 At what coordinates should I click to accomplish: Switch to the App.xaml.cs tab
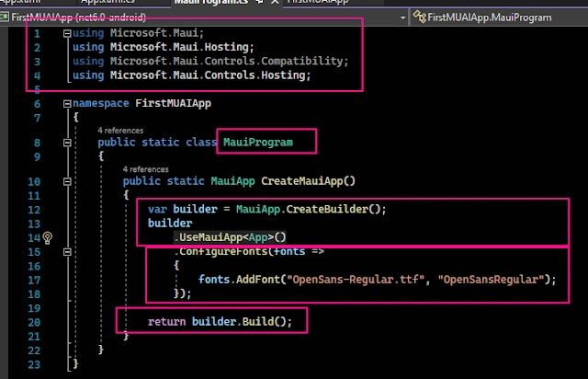(x=107, y=2)
